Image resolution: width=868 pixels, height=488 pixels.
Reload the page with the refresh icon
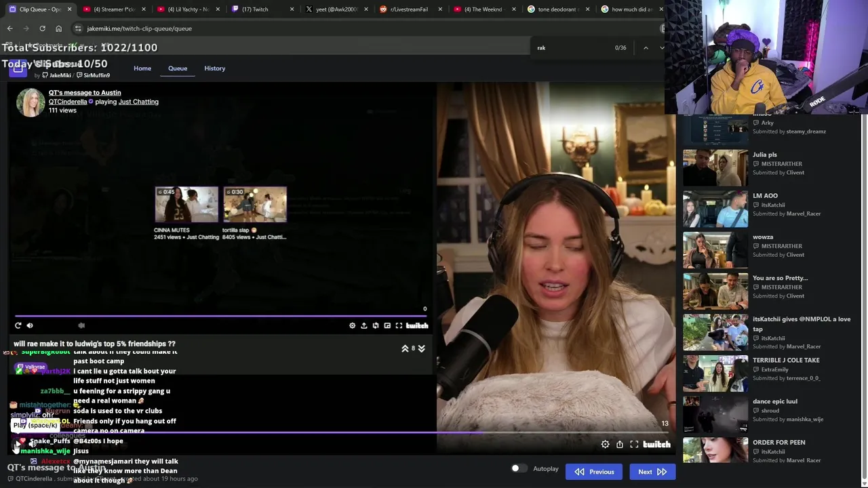click(42, 28)
